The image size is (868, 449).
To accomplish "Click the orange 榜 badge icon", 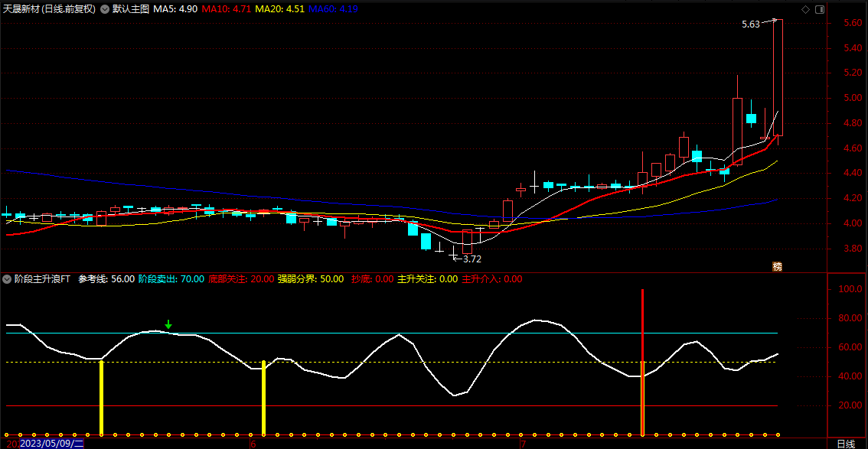I will (778, 266).
